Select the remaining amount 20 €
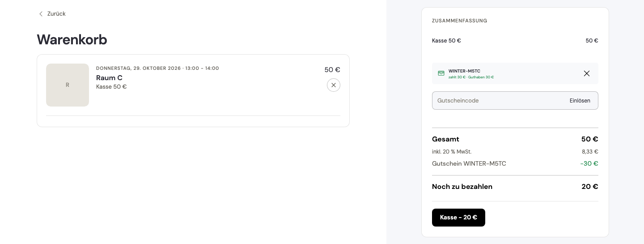The height and width of the screenshot is (244, 644). click(590, 187)
